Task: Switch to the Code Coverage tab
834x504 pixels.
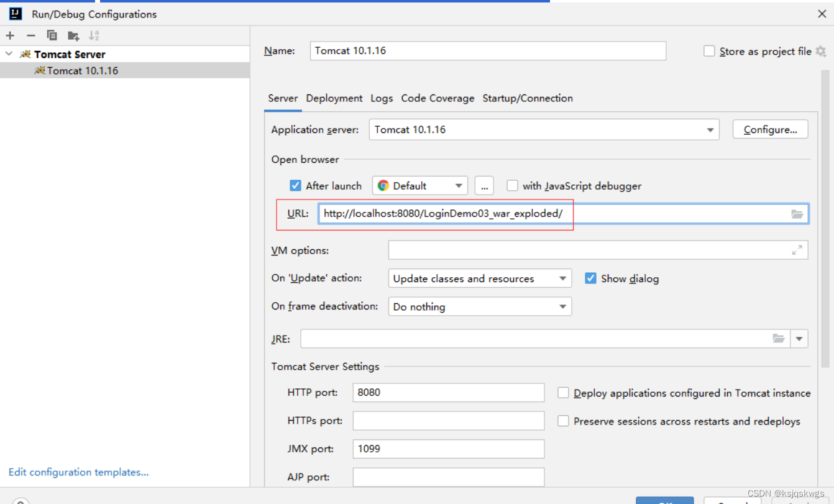Action: point(438,98)
